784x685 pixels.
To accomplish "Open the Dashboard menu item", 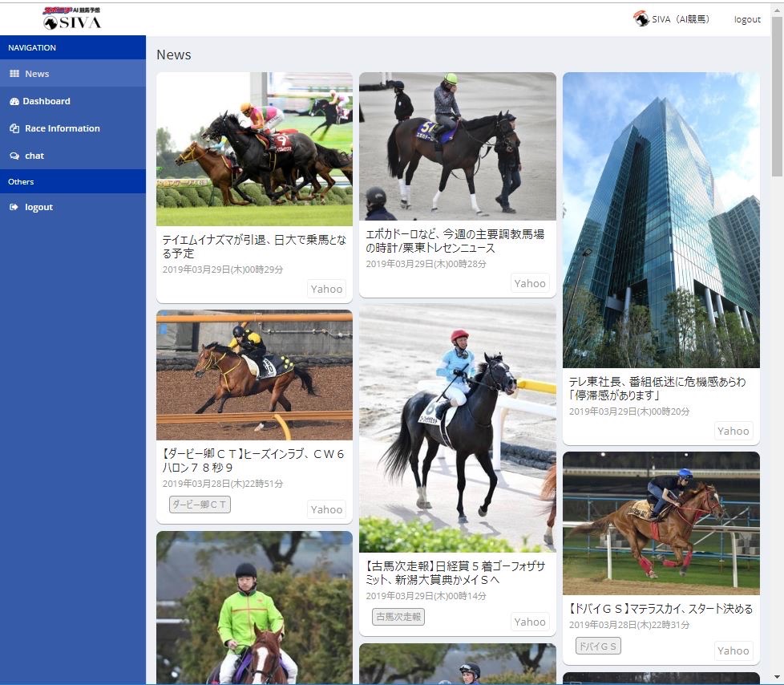I will [x=73, y=101].
